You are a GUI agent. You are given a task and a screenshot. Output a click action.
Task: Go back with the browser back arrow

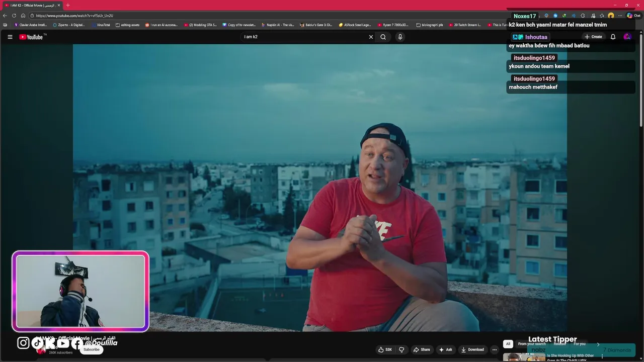(x=5, y=16)
